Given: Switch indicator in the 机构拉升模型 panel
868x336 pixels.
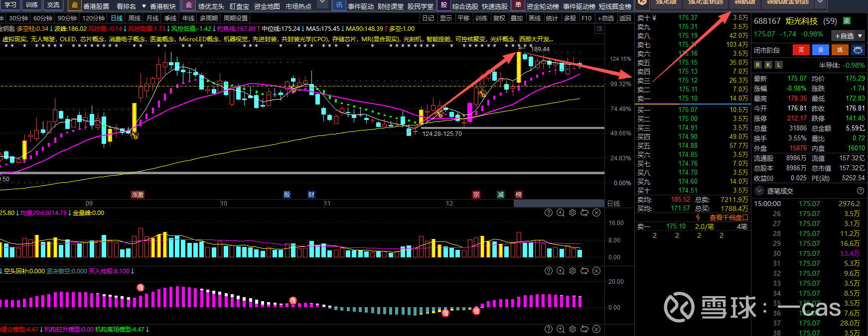Looking at the screenshot, I should point(584,329).
